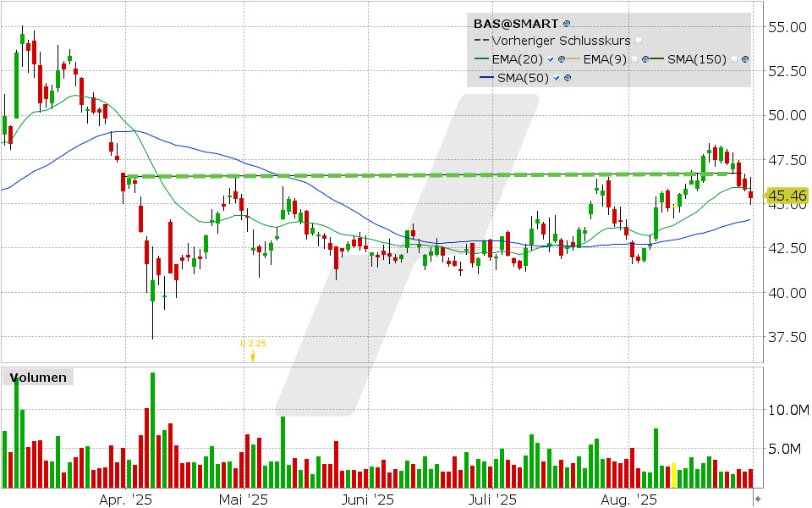812x508 pixels.
Task: Click the Juli '25 date axis label
Action: tap(492, 500)
